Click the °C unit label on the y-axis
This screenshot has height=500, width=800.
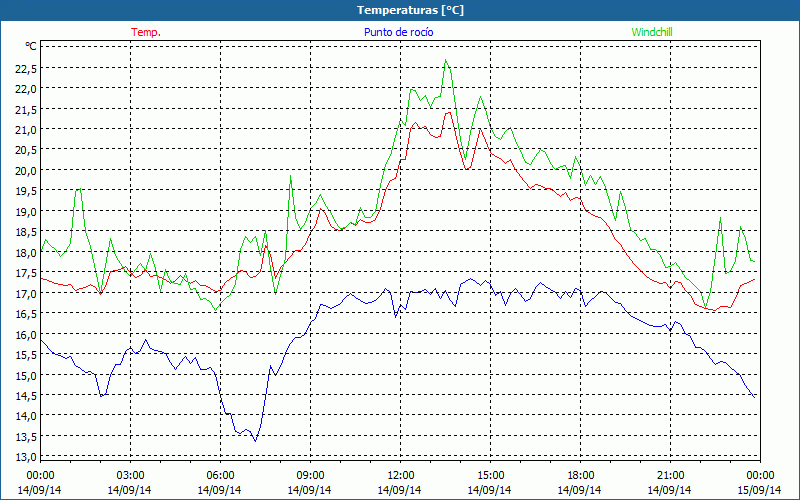click(31, 46)
